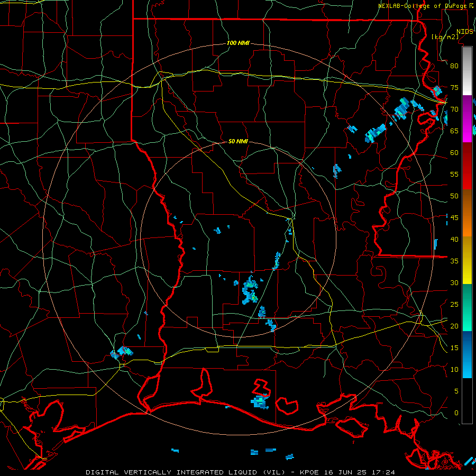Click the largest storm echo inside the 50 NMI ring
This screenshot has height=476, width=476.
click(x=250, y=291)
